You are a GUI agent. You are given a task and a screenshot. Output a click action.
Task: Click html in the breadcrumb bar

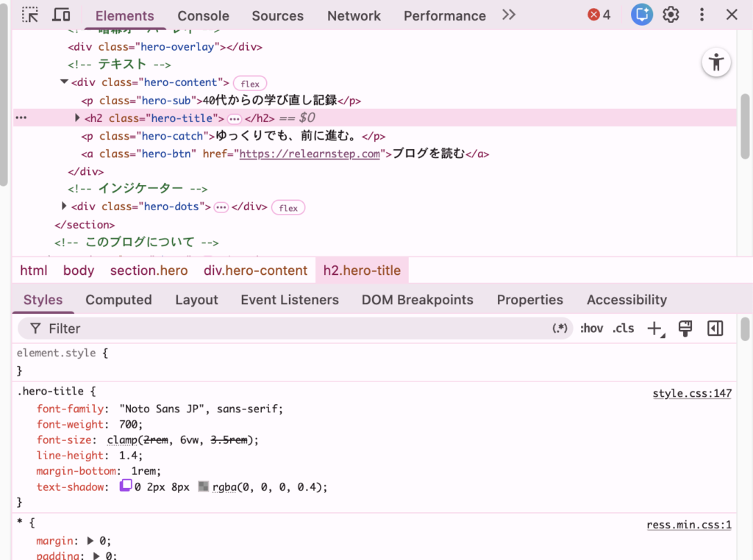tap(34, 270)
